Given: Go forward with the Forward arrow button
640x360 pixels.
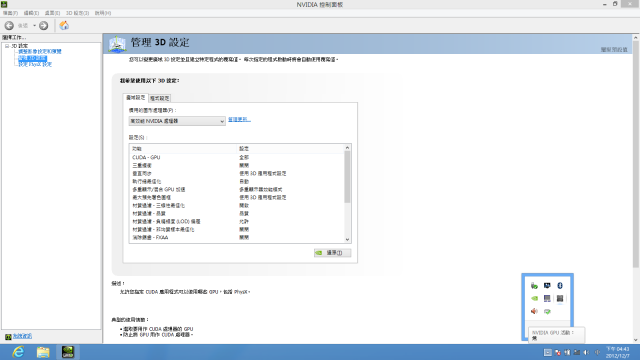Looking at the screenshot, I should tap(44, 26).
